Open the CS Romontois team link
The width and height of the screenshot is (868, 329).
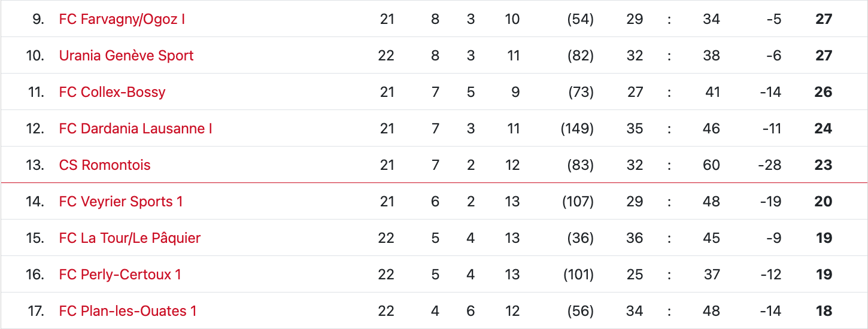105,165
